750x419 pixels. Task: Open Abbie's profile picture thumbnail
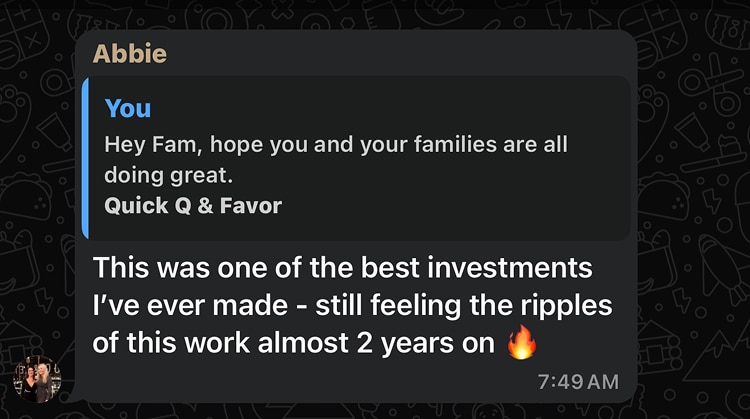click(x=37, y=379)
